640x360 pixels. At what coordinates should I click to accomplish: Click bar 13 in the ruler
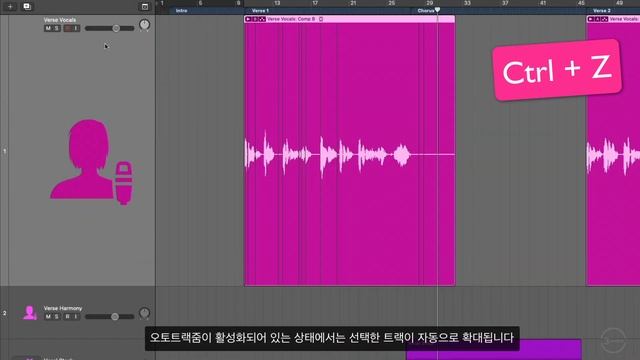[x=277, y=3]
